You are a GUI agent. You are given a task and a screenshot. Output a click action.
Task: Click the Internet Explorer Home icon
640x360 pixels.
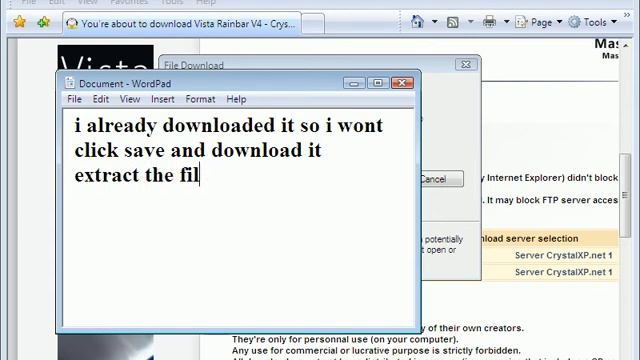pos(417,22)
